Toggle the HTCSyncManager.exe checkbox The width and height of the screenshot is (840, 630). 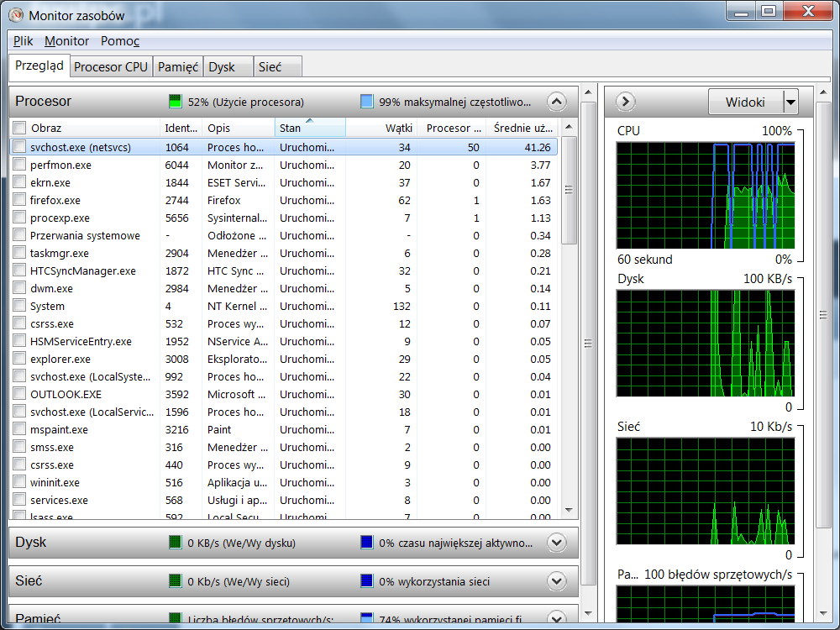click(x=19, y=270)
